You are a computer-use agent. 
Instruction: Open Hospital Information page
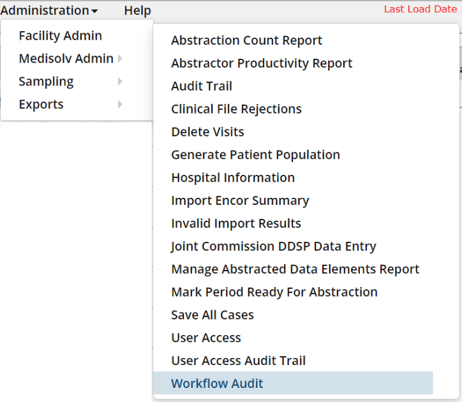(233, 178)
